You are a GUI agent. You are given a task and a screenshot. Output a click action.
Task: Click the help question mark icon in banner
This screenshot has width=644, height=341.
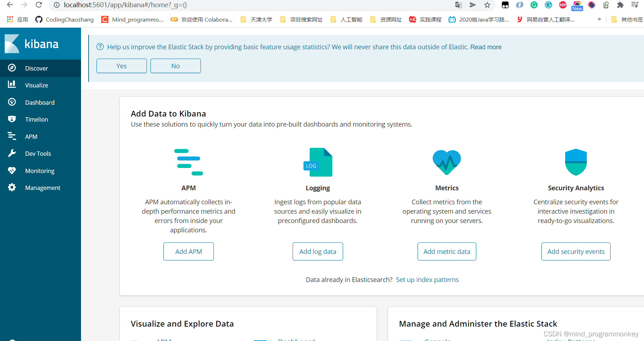[x=100, y=47]
